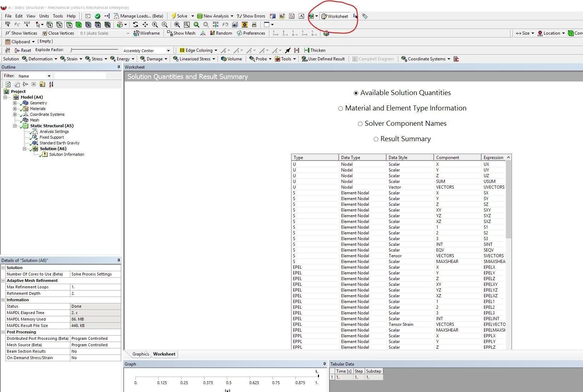Screen dimensions: 583x392
Task: Click the Solve lightning button
Action: pyautogui.click(x=179, y=16)
